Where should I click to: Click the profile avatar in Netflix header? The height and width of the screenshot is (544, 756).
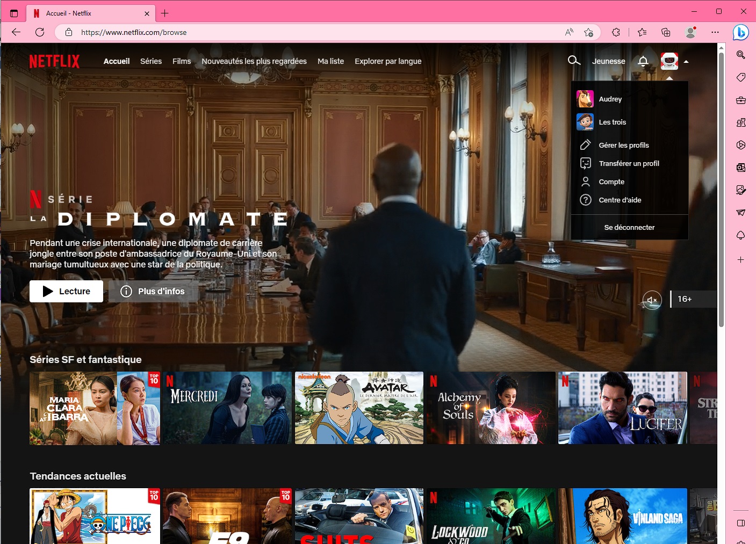click(669, 61)
